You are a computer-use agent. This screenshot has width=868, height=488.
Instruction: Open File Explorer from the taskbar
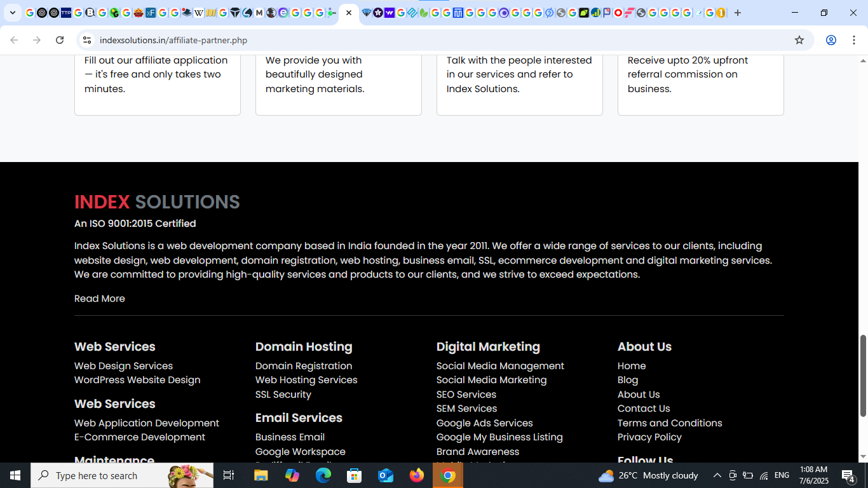click(x=261, y=475)
